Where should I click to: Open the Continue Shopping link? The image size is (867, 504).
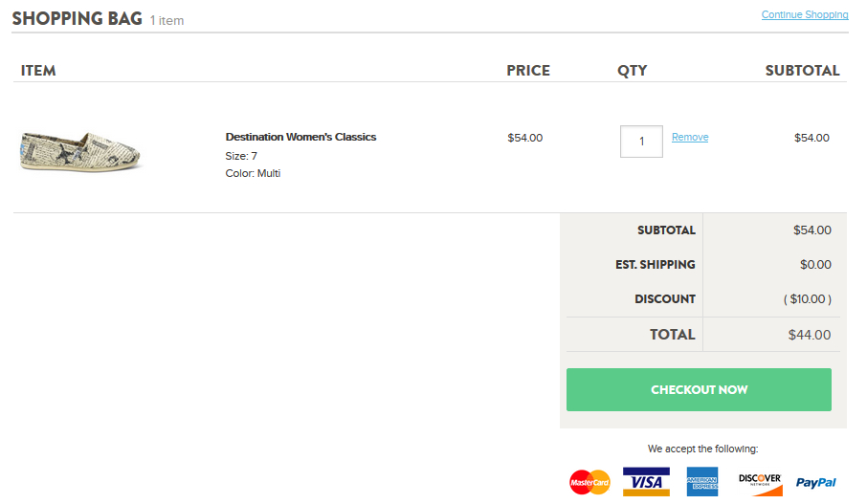click(804, 14)
